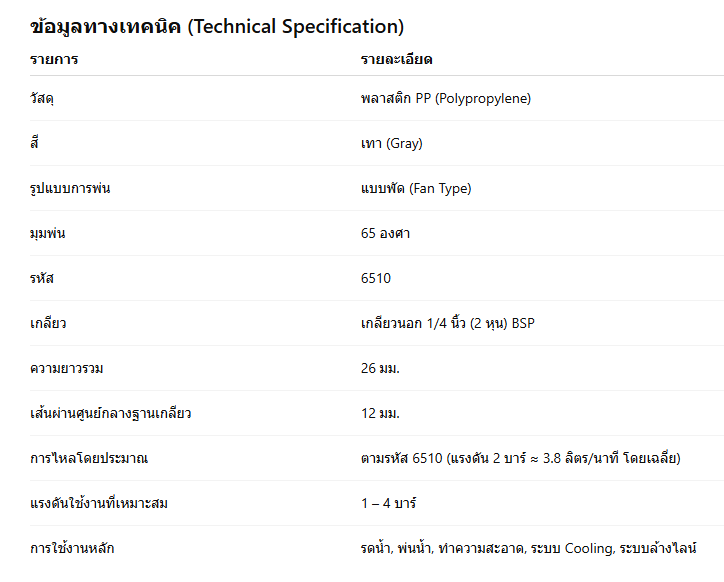Select the 26 มม. length value
This screenshot has width=724, height=582.
381,368
